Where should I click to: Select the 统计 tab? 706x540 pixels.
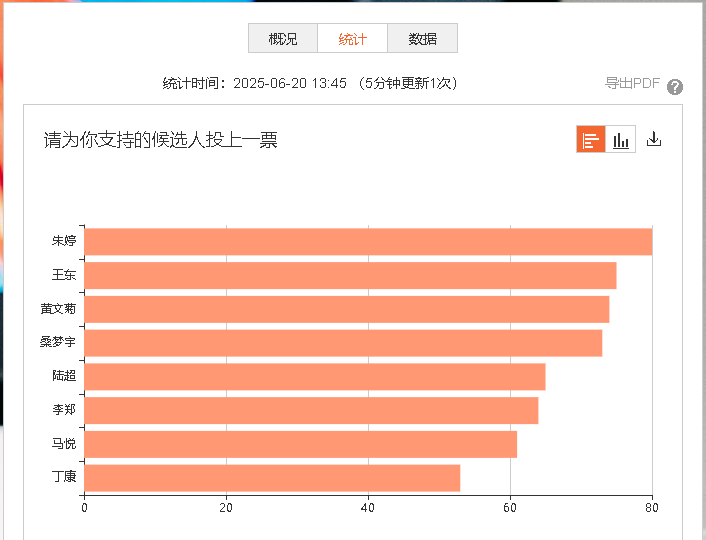pos(352,39)
